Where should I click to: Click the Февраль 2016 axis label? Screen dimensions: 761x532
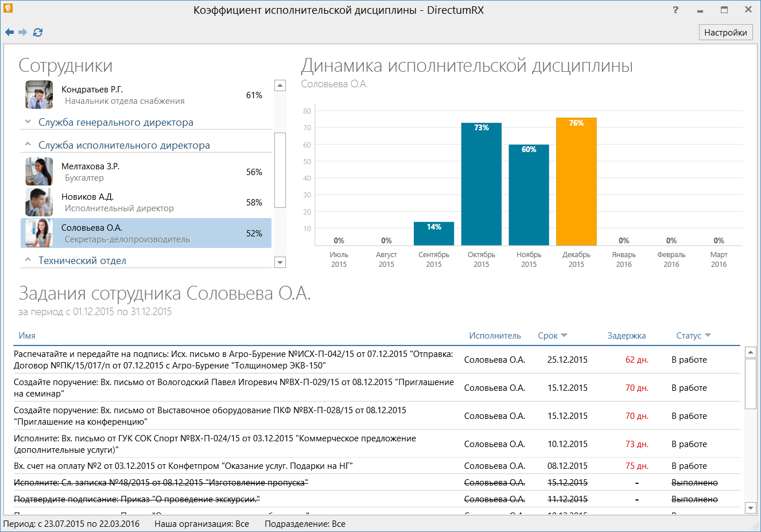point(671,259)
